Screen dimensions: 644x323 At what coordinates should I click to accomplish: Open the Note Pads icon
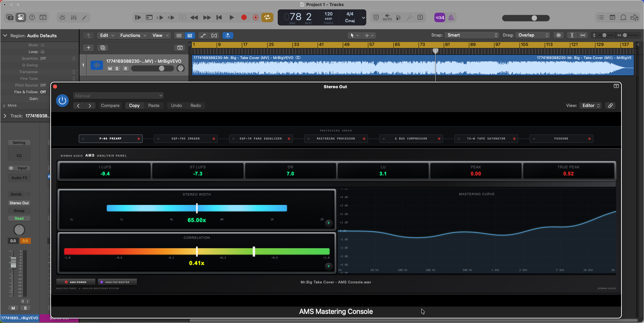(x=612, y=17)
